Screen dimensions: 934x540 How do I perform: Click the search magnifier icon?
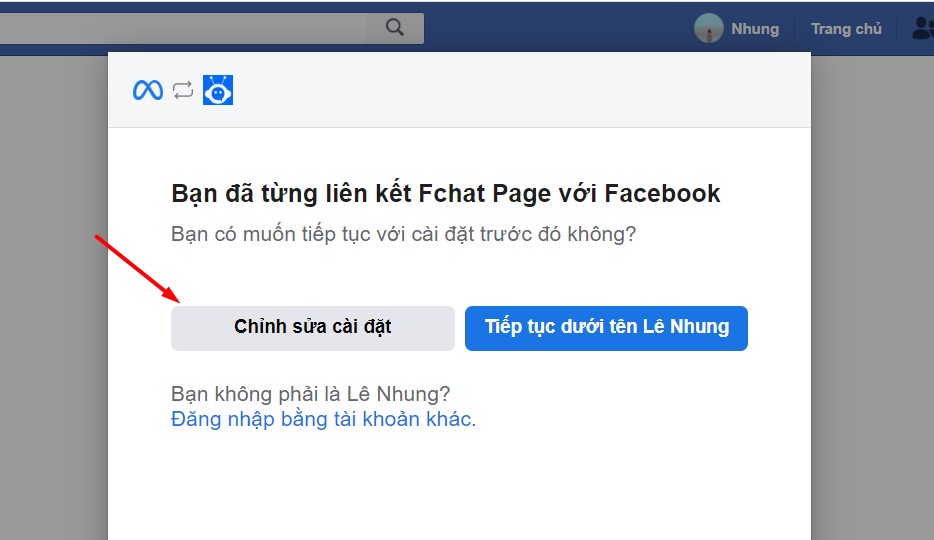point(394,28)
